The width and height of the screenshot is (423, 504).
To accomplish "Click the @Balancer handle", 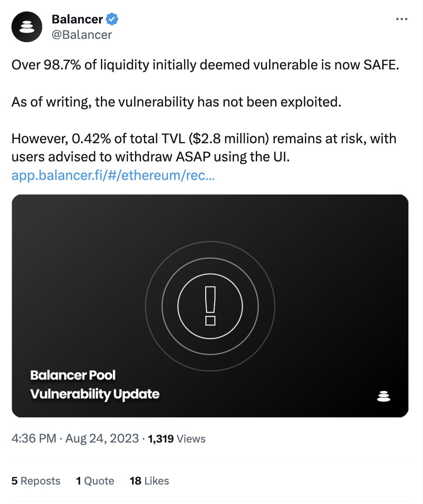I will point(82,34).
